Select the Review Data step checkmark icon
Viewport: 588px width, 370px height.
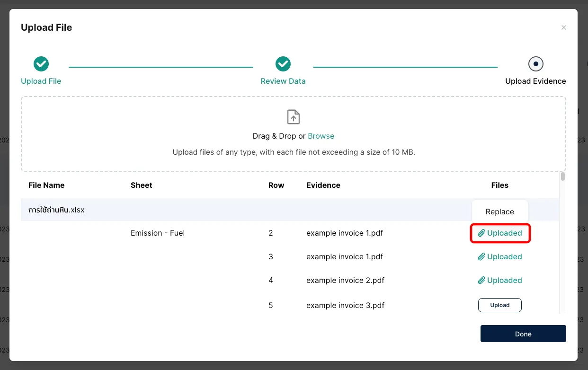[283, 64]
